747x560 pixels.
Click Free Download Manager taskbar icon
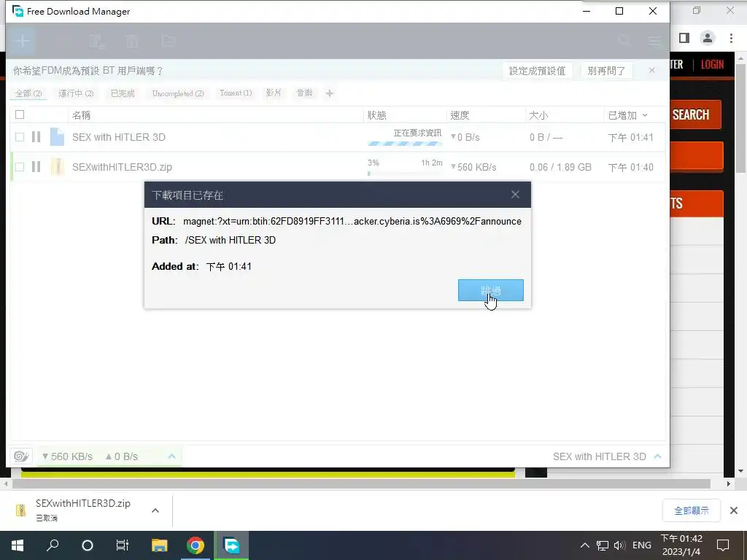click(x=231, y=545)
